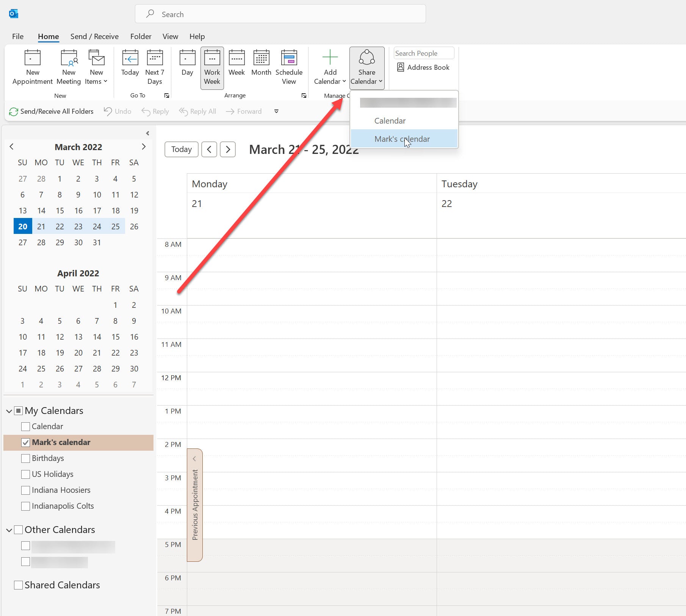Screen dimensions: 686x616
Task: Check the Birthdays calendar box
Action: point(26,458)
